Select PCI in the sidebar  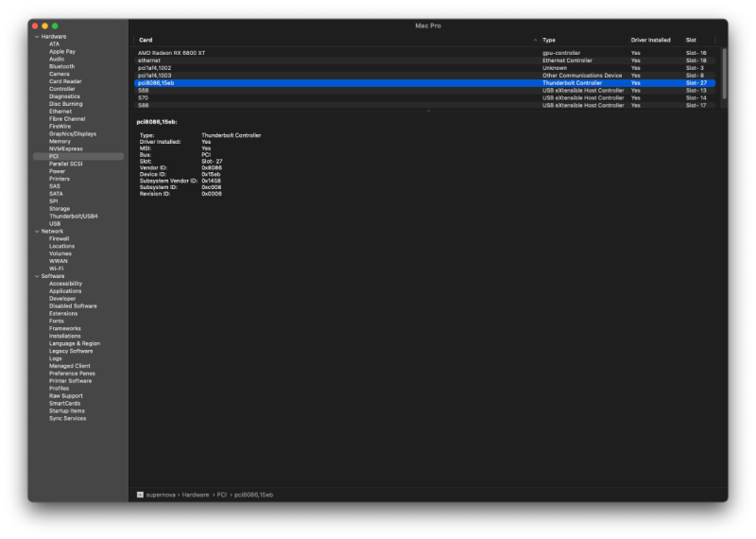coord(78,156)
